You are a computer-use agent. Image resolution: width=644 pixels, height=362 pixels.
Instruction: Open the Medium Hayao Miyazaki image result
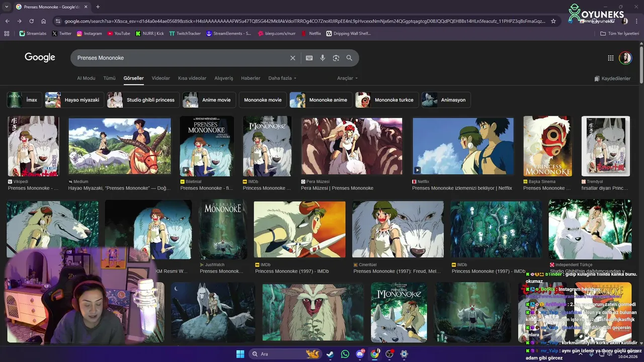click(120, 146)
